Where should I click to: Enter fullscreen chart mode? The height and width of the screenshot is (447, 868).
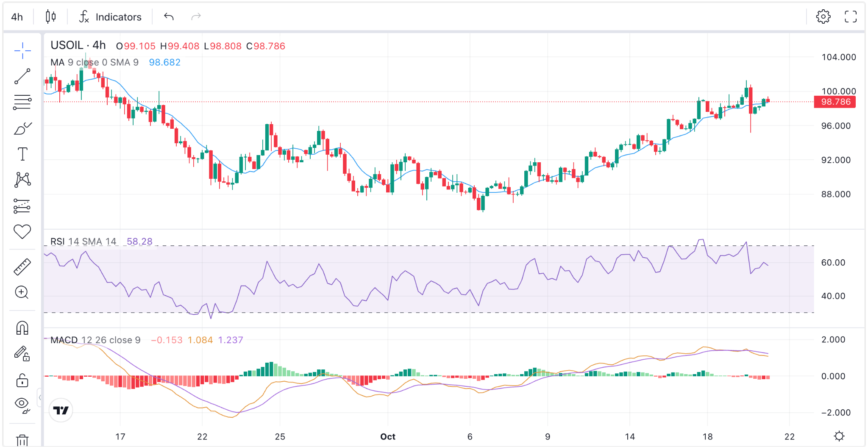pos(850,17)
